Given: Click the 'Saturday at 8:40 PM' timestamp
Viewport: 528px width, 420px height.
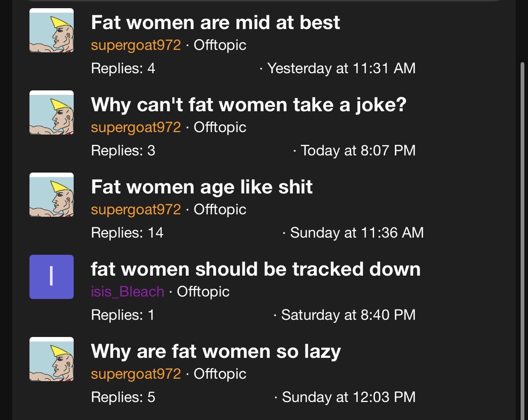Looking at the screenshot, I should pos(348,315).
